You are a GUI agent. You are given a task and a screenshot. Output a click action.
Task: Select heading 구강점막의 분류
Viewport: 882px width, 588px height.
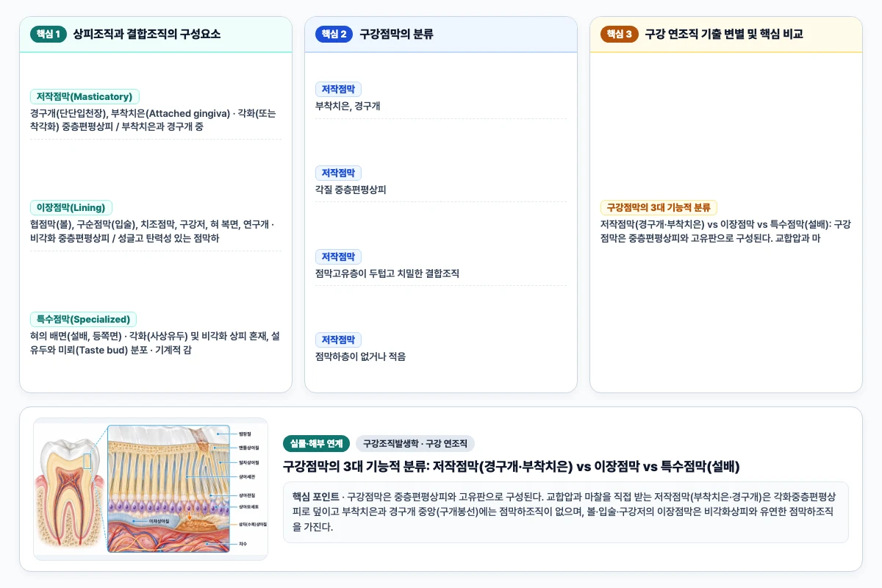(396, 34)
